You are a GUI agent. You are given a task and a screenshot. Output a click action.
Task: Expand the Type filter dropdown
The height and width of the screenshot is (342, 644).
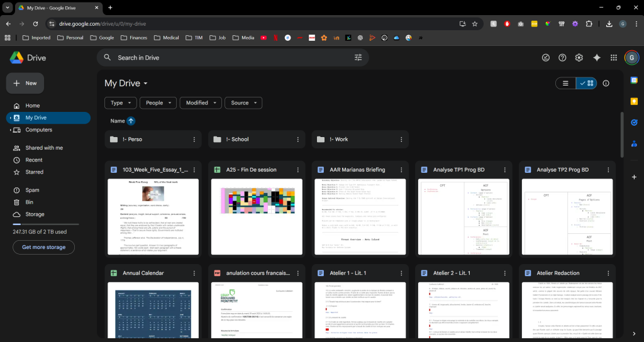pos(120,103)
